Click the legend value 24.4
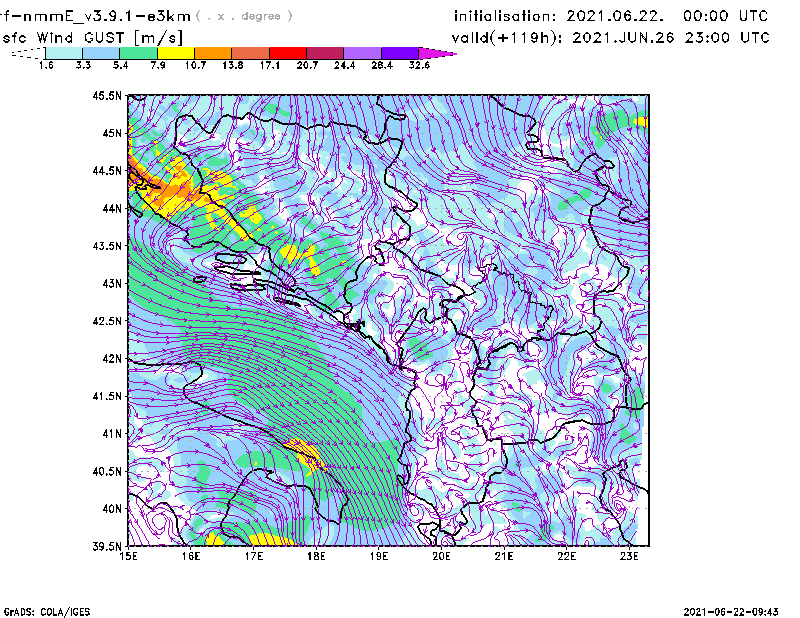This screenshot has height=618, width=800. coord(344,65)
